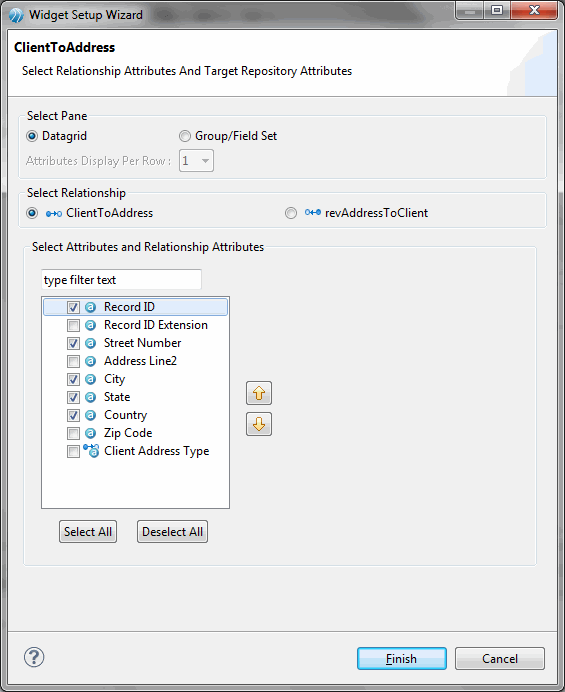Image resolution: width=565 pixels, height=692 pixels.
Task: Click the type filter text field
Action: click(121, 280)
